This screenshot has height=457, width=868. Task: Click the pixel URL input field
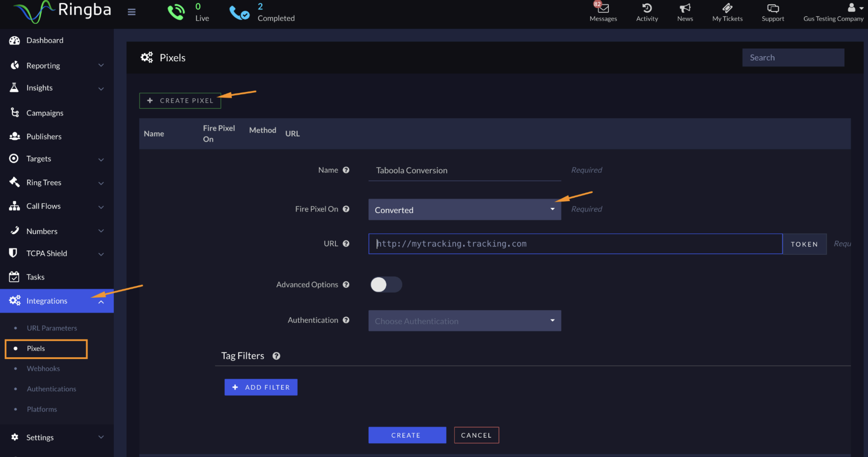[x=575, y=244]
